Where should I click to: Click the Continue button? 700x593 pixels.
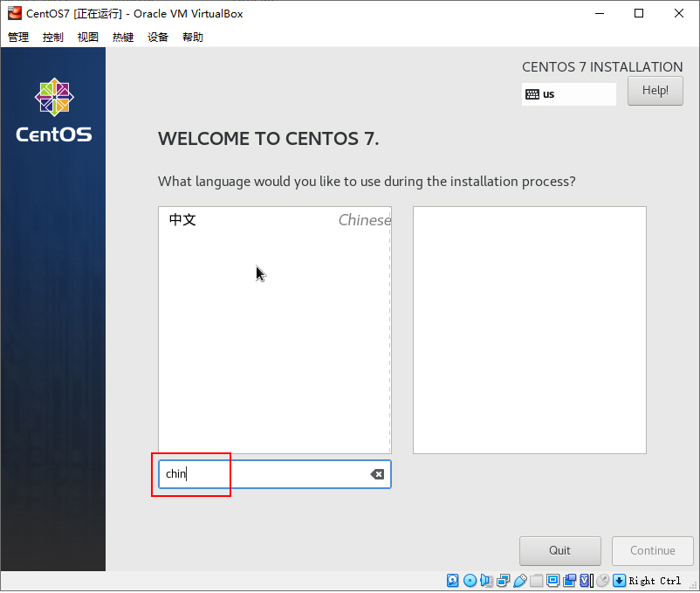(x=652, y=550)
